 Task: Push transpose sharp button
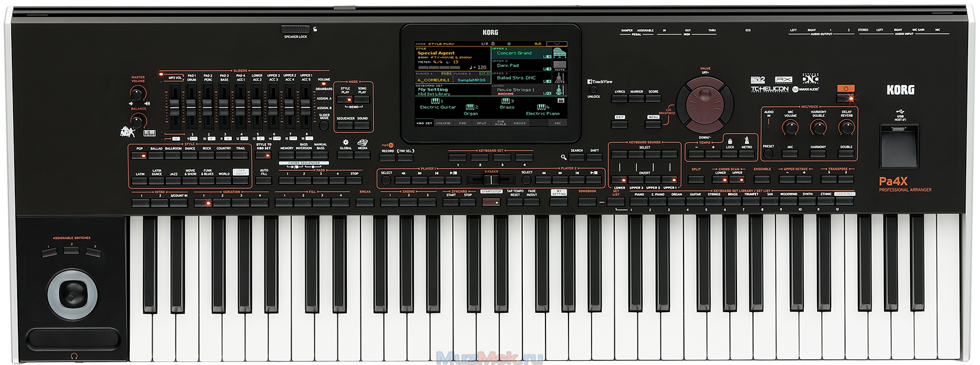(x=845, y=179)
